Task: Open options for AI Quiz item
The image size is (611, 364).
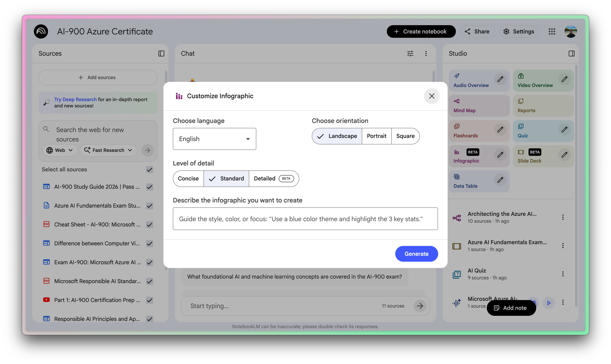Action: [x=563, y=274]
